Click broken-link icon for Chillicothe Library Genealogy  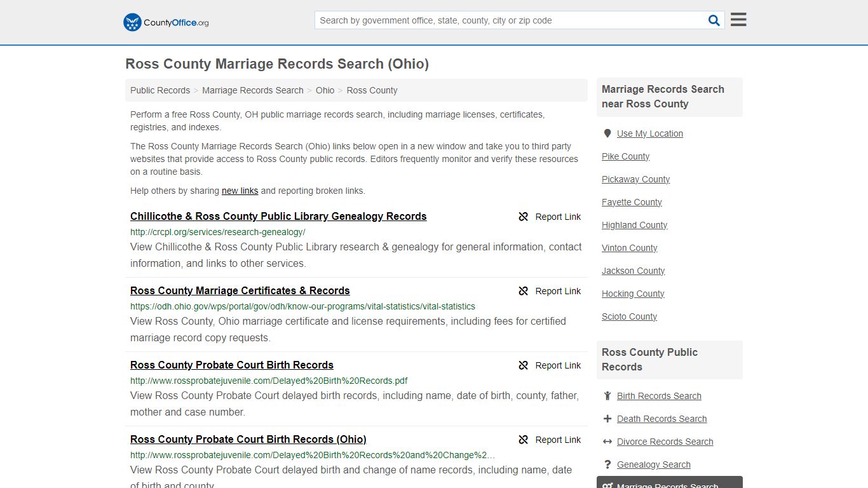(x=523, y=217)
